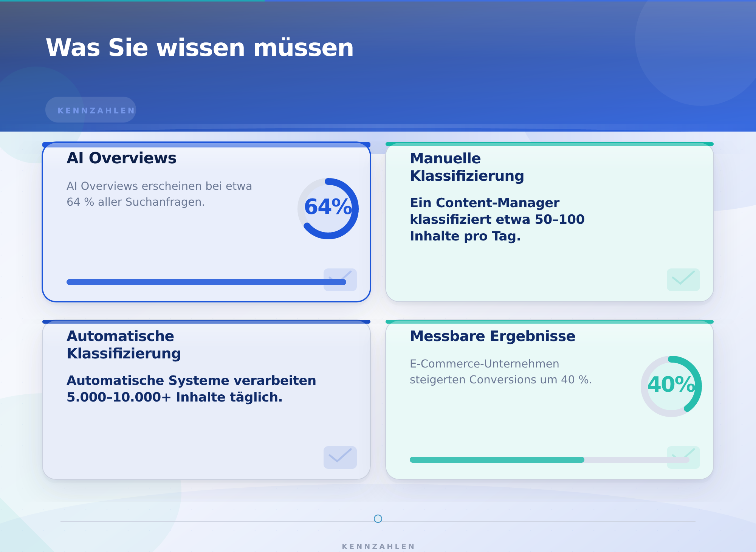756x552 pixels.
Task: Click the KENNZAHLEN pill badge in header
Action: (x=91, y=110)
